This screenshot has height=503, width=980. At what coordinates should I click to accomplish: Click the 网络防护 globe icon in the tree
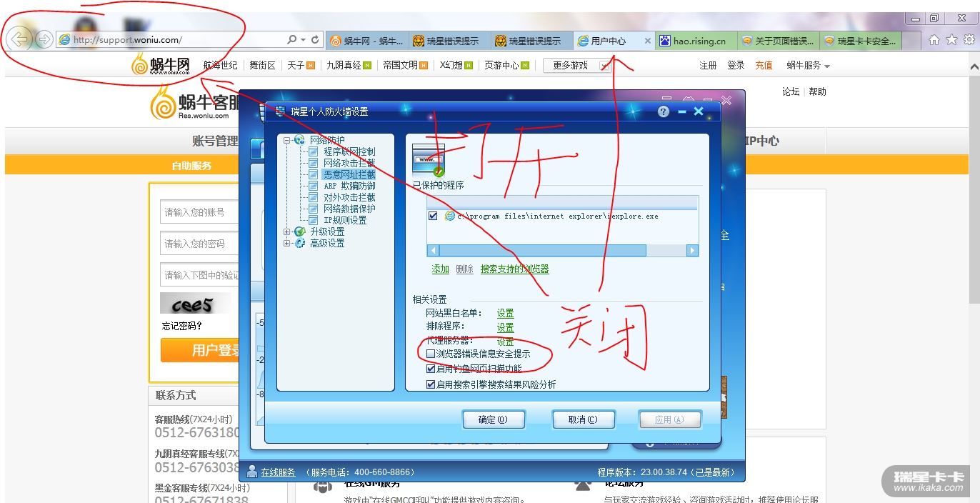pyautogui.click(x=299, y=140)
